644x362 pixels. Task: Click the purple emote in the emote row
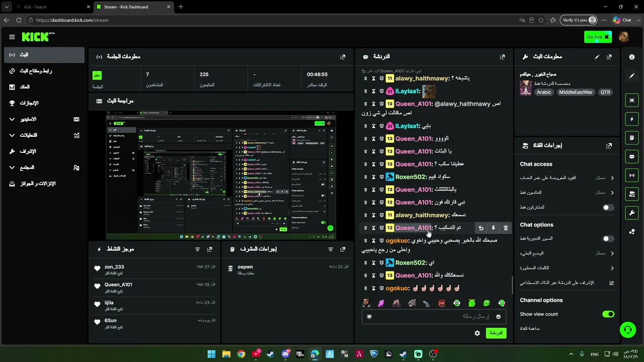click(381, 303)
